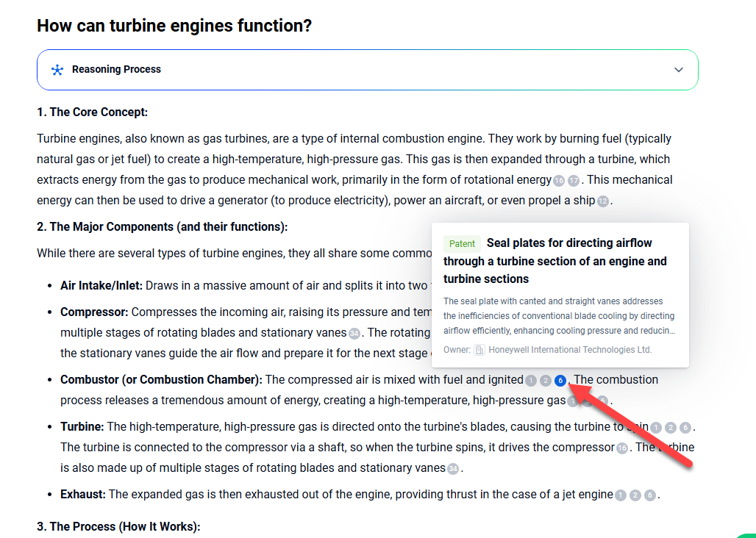Open citation 34 ending the Turbine bullet
Viewport: 756px width, 538px height.
tap(453, 469)
